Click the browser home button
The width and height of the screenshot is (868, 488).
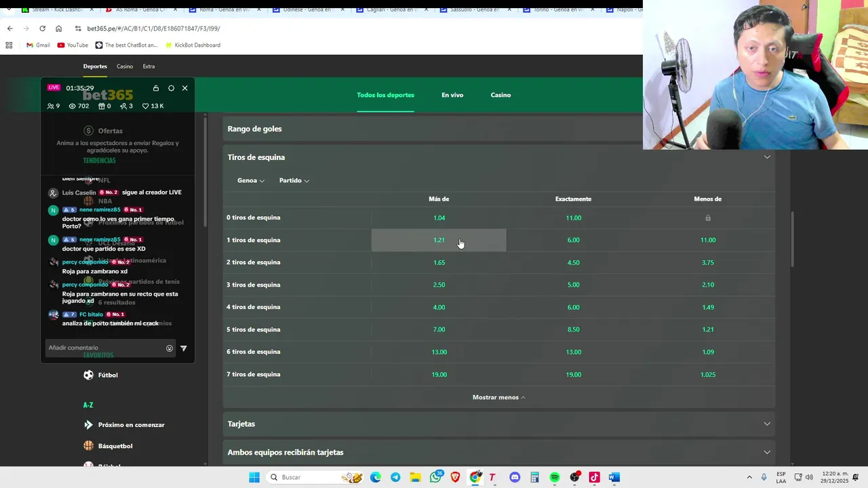tap(58, 28)
